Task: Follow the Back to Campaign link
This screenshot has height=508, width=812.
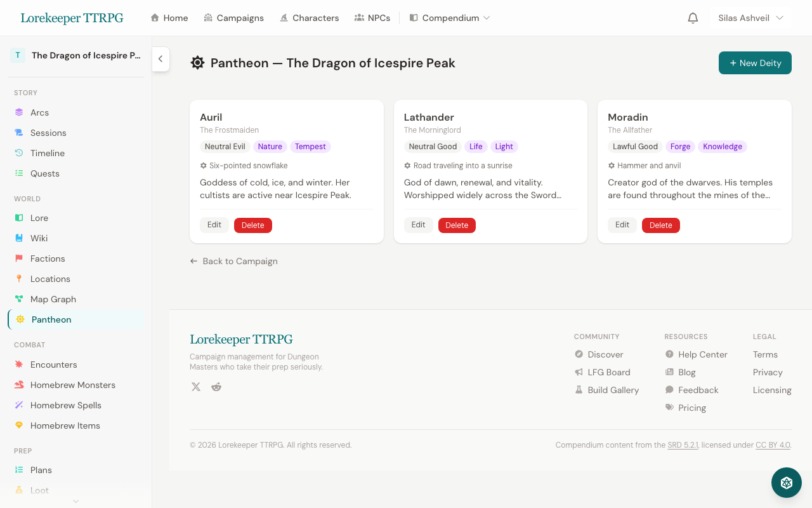Action: [x=233, y=261]
